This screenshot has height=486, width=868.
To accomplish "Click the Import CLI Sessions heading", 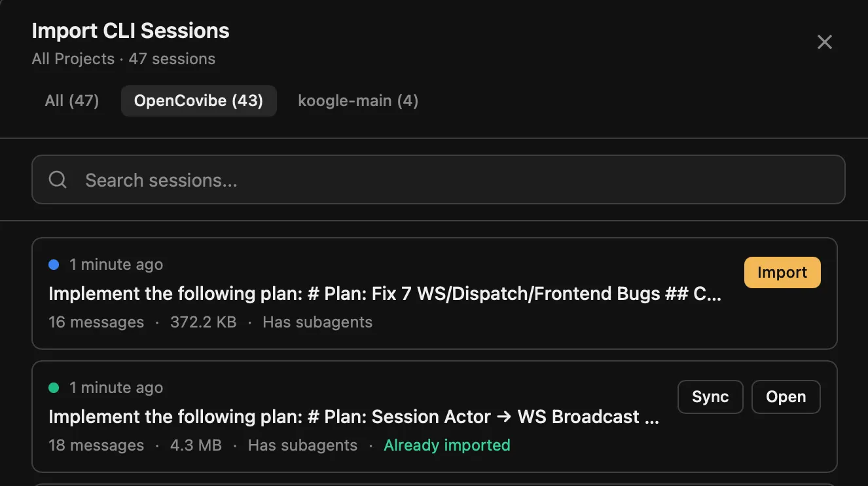I will coord(131,31).
